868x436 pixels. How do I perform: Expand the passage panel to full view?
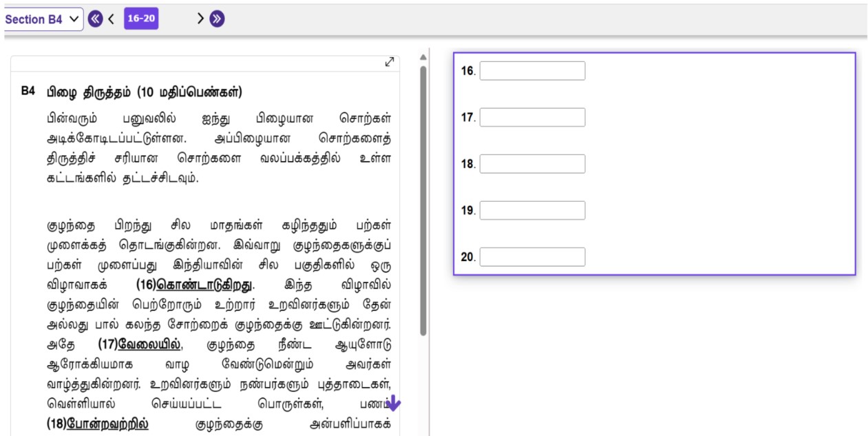click(389, 62)
